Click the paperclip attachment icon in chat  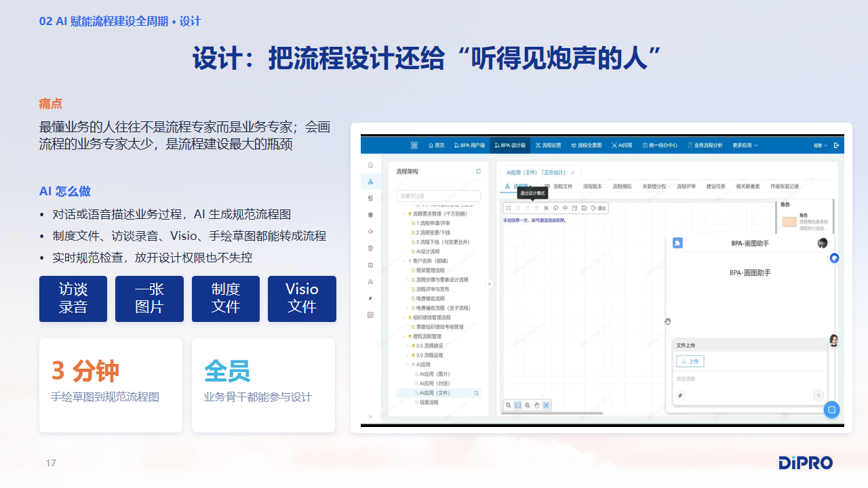[x=680, y=395]
